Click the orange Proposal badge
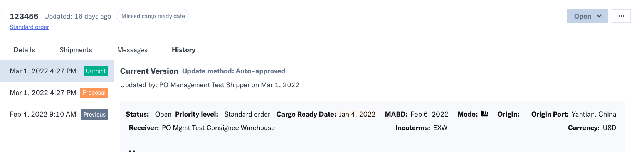This screenshot has height=152, width=644. point(94,93)
